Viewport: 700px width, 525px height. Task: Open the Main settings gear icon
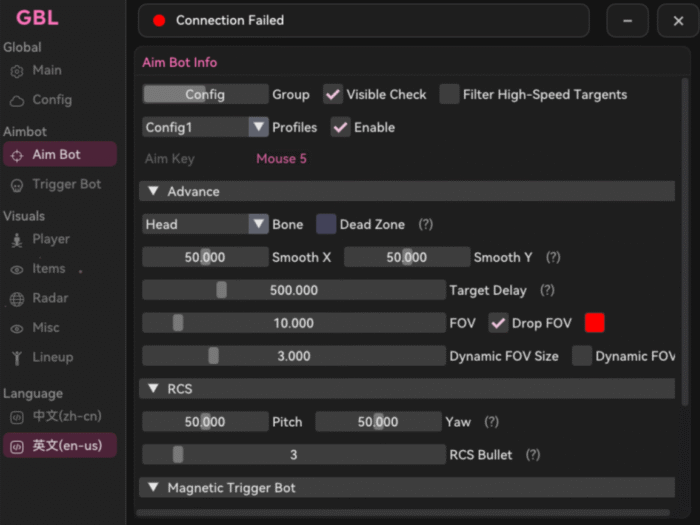tap(17, 71)
